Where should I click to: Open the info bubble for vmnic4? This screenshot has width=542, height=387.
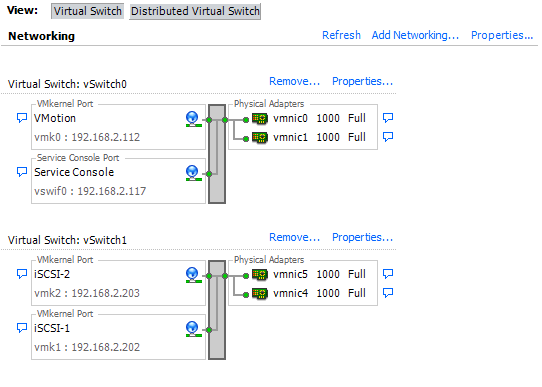[388, 293]
